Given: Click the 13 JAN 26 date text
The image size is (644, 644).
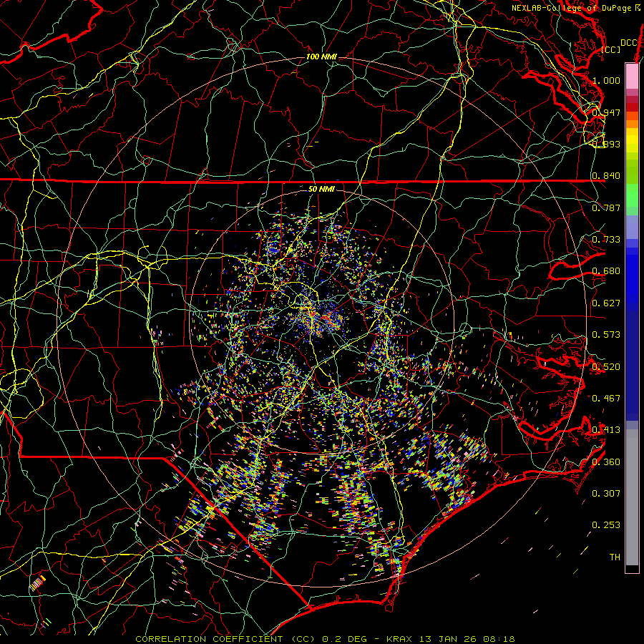Looking at the screenshot, I should tap(447, 639).
